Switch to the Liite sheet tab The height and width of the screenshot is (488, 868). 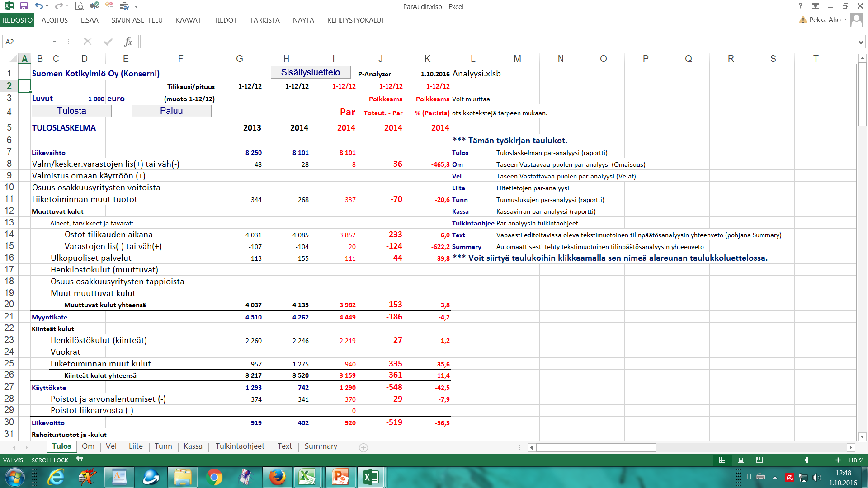click(x=136, y=446)
